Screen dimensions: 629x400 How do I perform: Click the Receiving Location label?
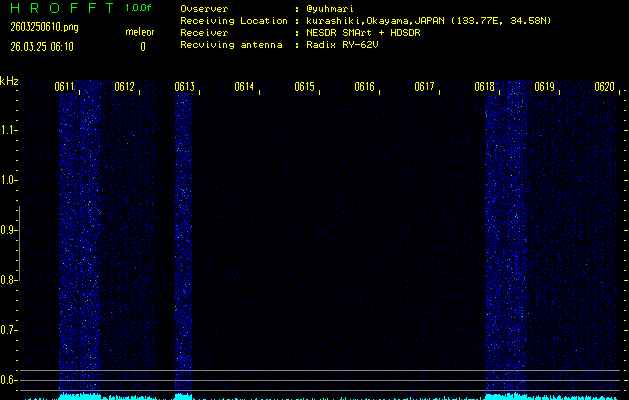[234, 21]
